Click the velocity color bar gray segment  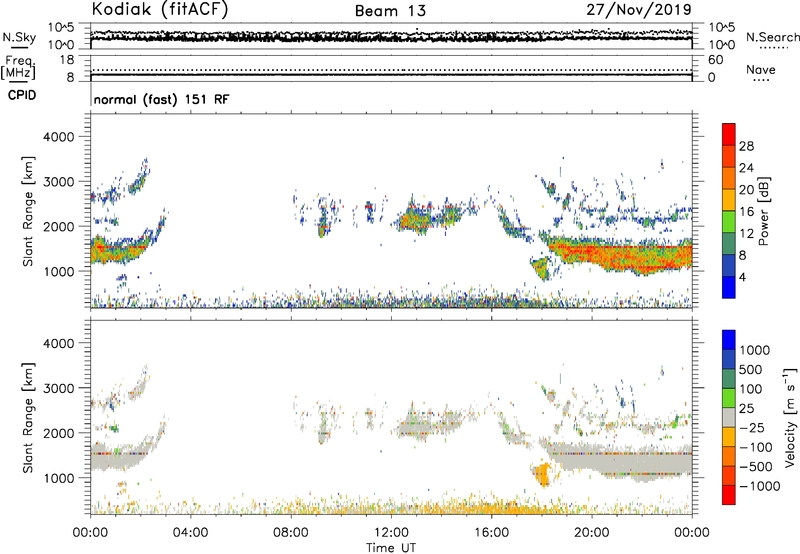tap(729, 418)
